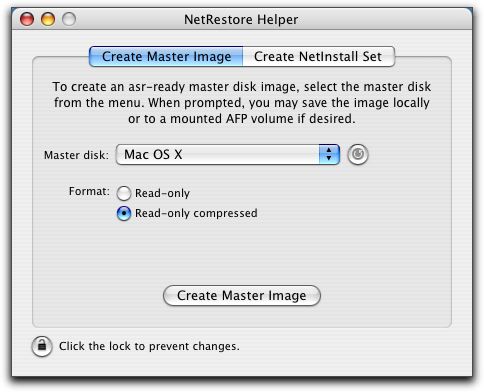484x392 pixels.
Task: Click the 'Click the lock to prevent changes' text
Action: click(x=149, y=346)
